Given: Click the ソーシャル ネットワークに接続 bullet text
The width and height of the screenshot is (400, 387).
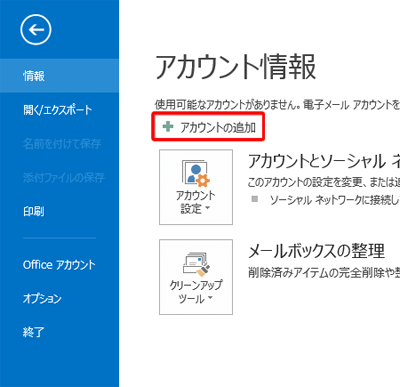Looking at the screenshot, I should [335, 200].
